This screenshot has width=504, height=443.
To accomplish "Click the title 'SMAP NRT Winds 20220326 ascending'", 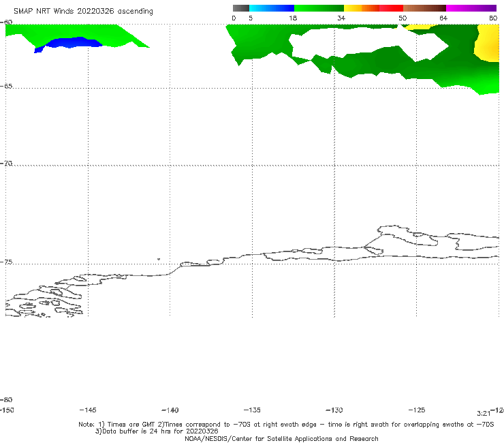I will click(83, 12).
